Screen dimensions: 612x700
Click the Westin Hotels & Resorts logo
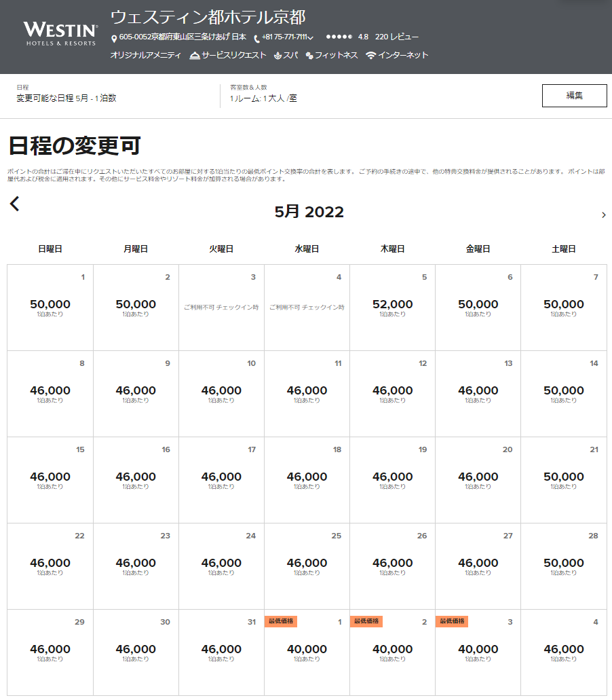(x=60, y=34)
